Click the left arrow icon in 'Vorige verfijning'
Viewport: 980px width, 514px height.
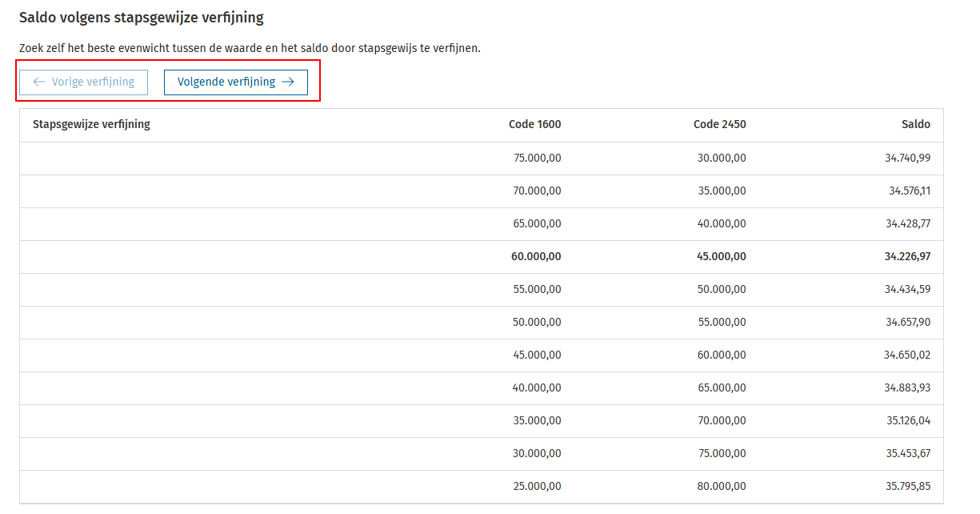click(38, 82)
